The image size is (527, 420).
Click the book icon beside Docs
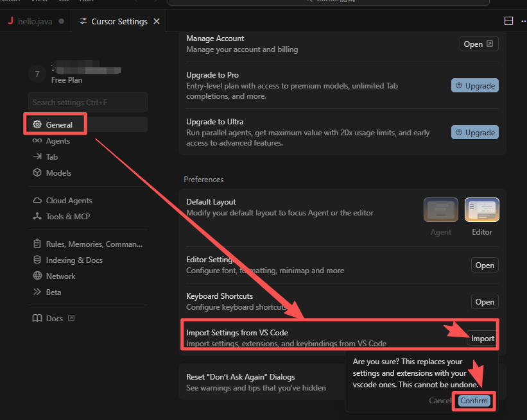pyautogui.click(x=37, y=318)
